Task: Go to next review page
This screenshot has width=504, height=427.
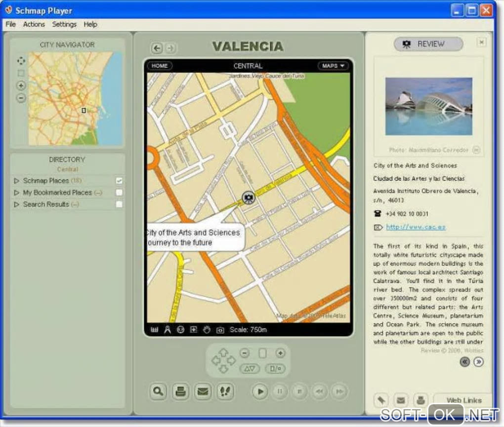Action: pyautogui.click(x=479, y=362)
